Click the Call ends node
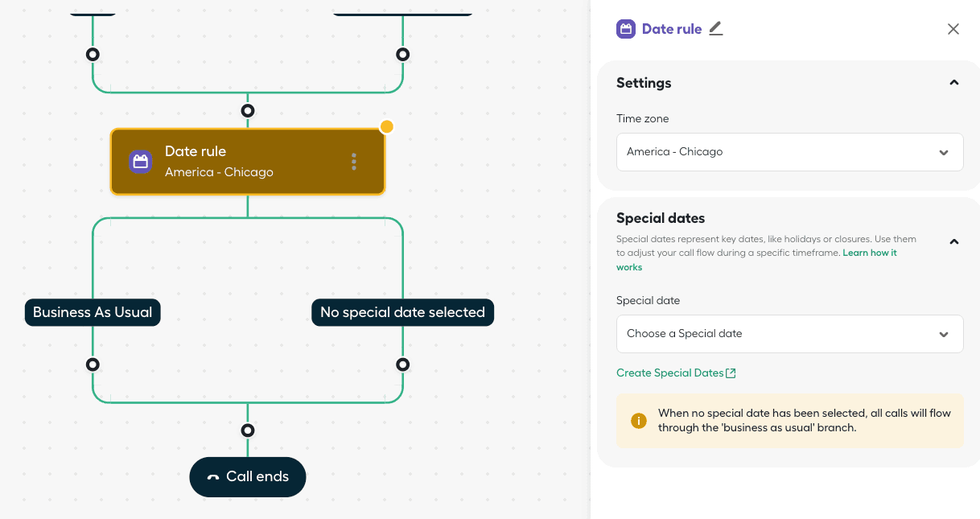The width and height of the screenshot is (980, 519). [x=248, y=476]
